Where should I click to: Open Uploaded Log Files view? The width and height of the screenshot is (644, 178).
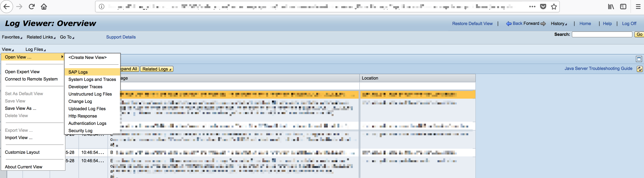click(92, 109)
